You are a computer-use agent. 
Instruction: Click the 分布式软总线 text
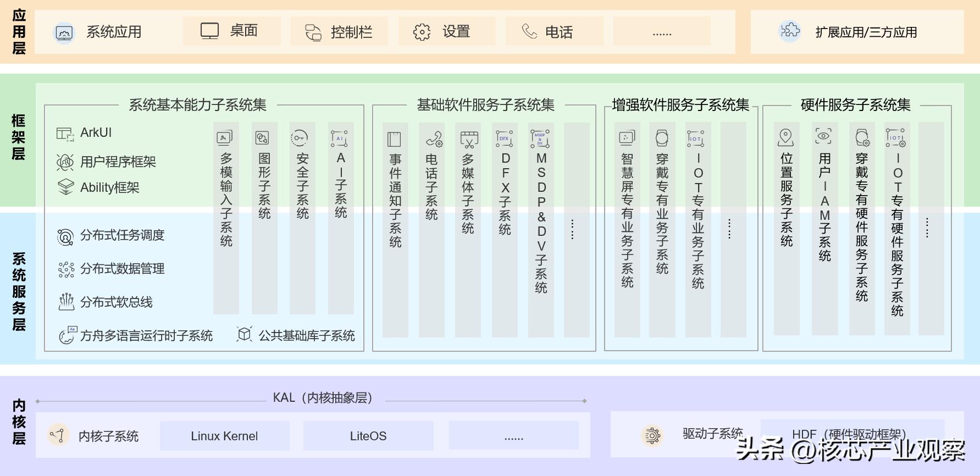[117, 302]
